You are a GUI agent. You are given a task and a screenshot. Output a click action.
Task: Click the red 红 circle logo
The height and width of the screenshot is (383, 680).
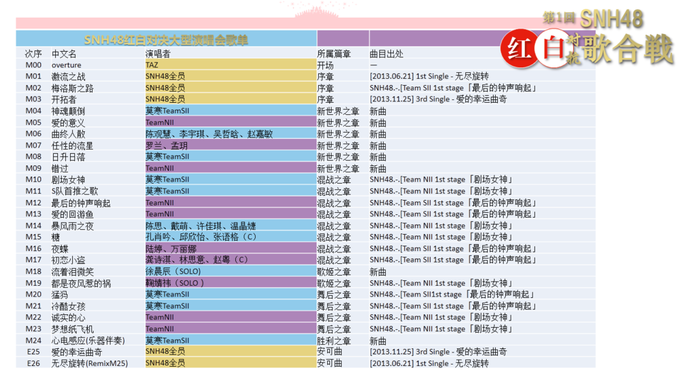click(520, 48)
